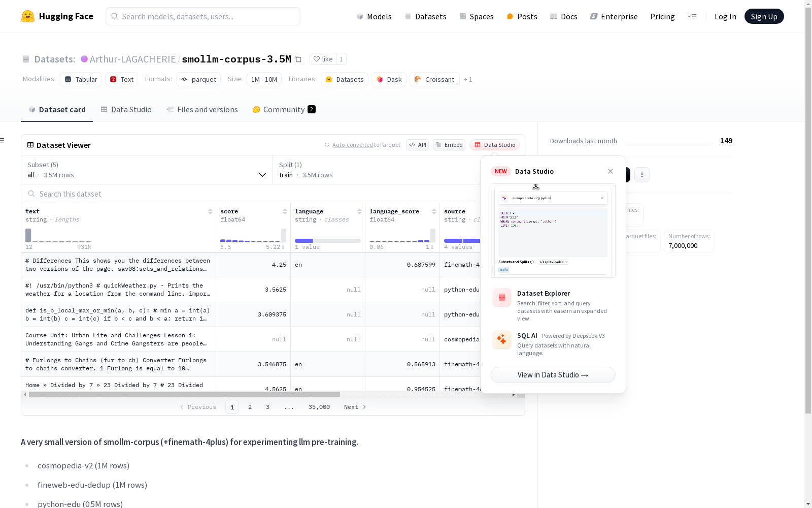Go to the Files and versions tab
The height and width of the screenshot is (508, 812).
coord(202,109)
